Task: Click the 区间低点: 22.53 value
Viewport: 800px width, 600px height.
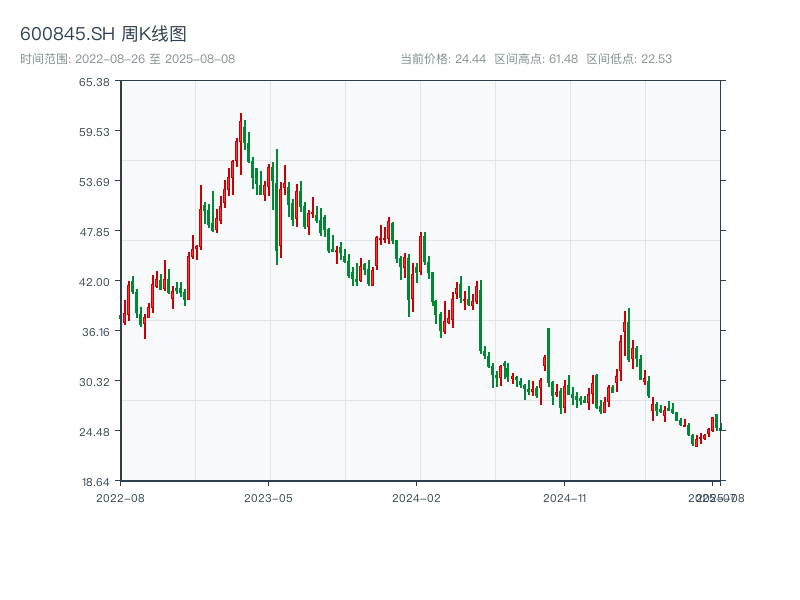Action: 629,59
